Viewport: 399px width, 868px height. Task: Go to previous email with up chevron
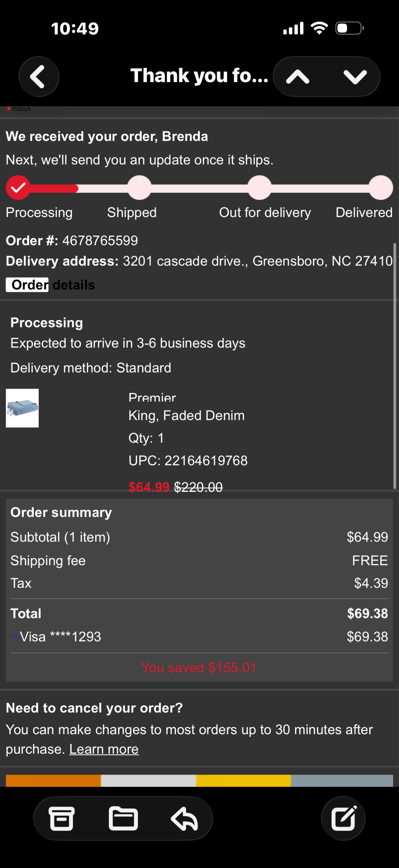click(x=298, y=77)
